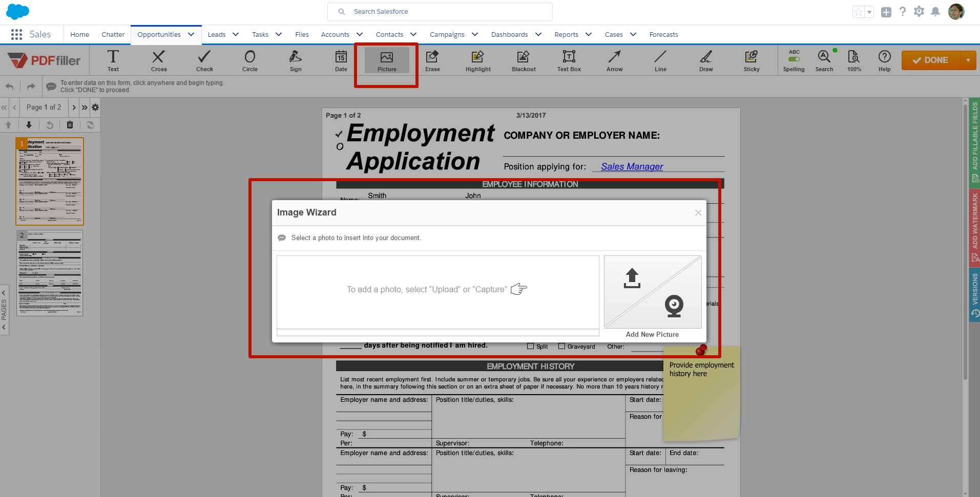Select page 2 thumbnail
The height and width of the screenshot is (497, 980).
click(50, 273)
